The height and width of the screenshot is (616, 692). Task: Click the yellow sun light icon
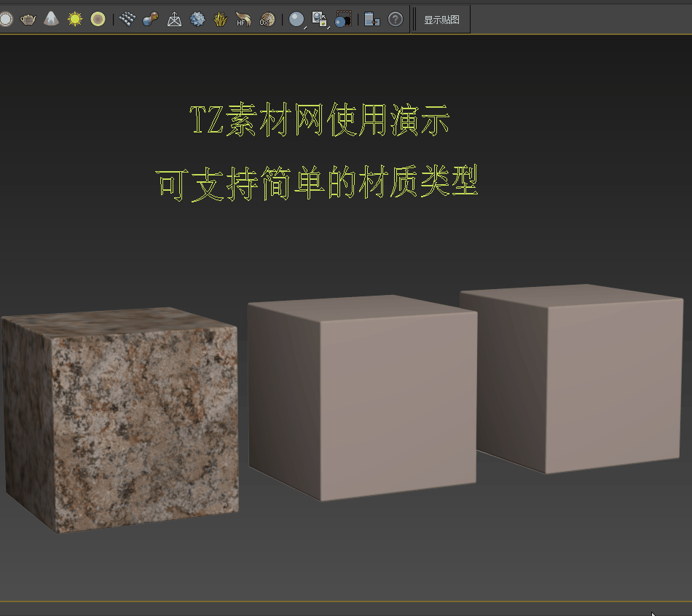[74, 20]
